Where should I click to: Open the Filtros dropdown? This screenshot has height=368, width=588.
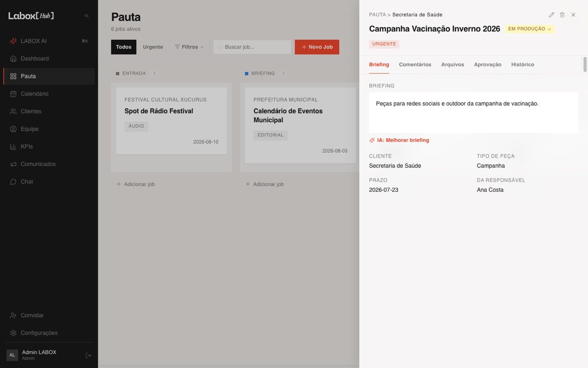pos(190,47)
